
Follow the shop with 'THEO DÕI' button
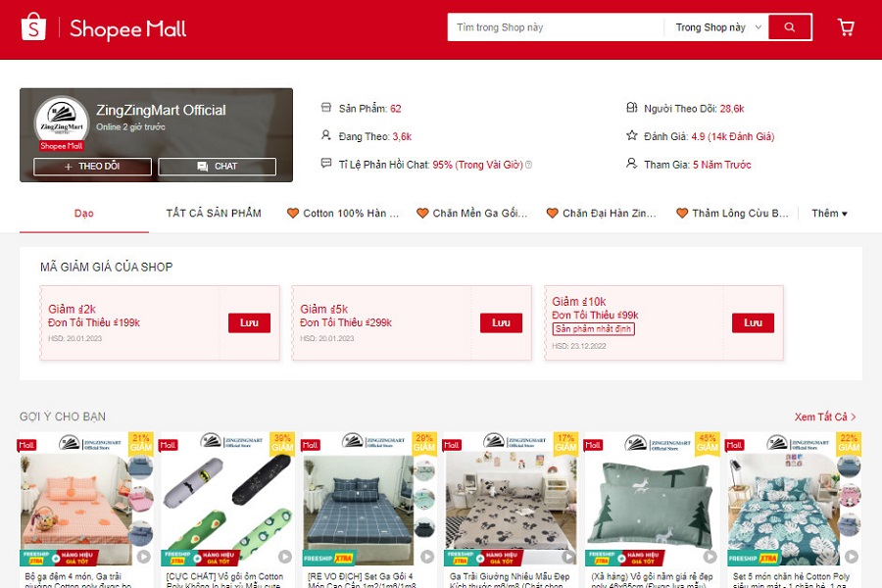pyautogui.click(x=92, y=167)
